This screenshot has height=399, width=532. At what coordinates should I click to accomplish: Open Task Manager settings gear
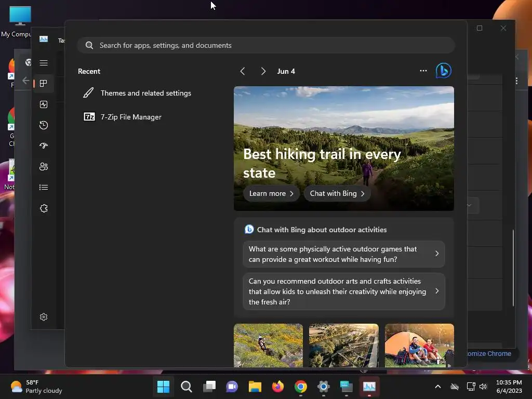pyautogui.click(x=44, y=317)
